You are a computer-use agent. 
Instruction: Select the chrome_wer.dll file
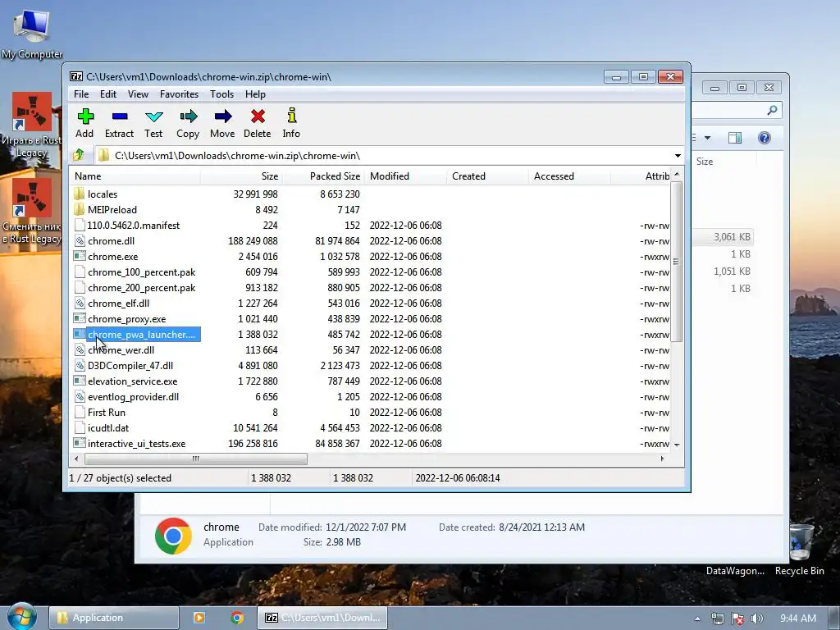click(121, 349)
